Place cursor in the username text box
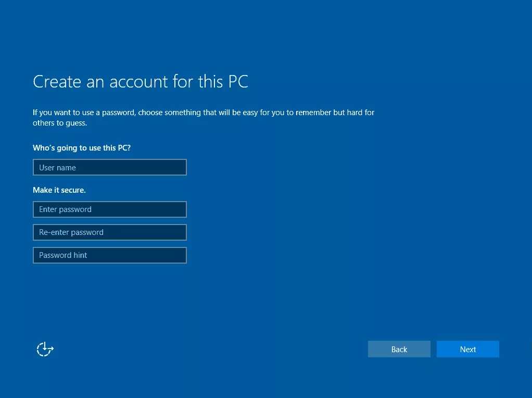Image resolution: width=532 pixels, height=398 pixels. pos(109,167)
